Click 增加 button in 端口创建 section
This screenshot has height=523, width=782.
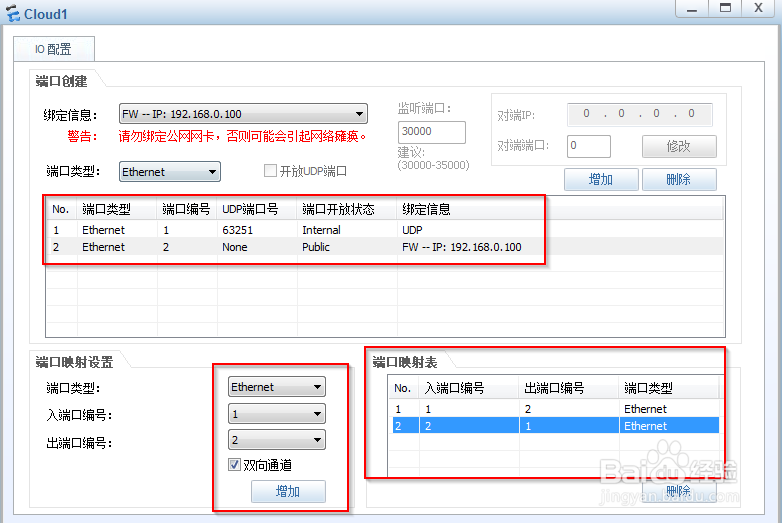[601, 179]
